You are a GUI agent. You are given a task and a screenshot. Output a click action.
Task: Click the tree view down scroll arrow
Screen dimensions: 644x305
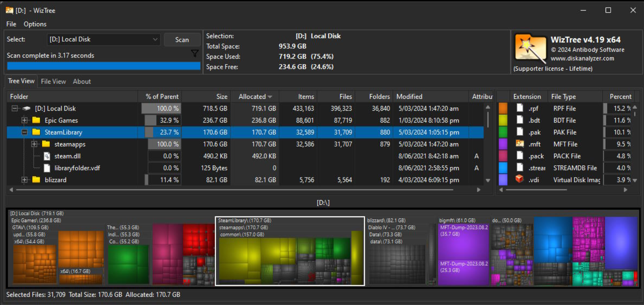tap(488, 180)
